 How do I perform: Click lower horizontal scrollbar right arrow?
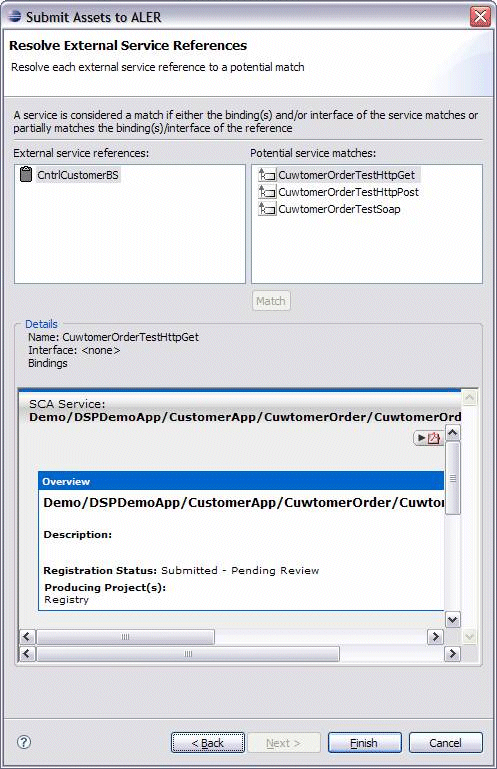click(452, 653)
